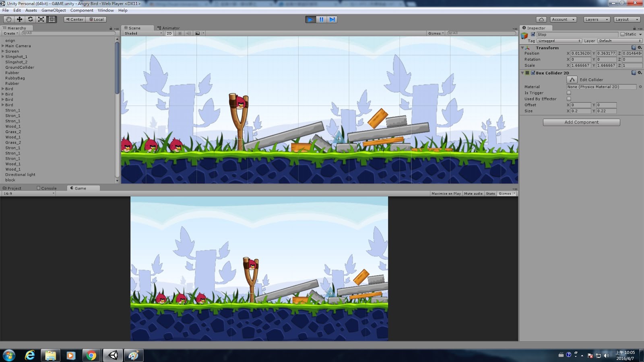Open the Tag Untagged dropdown

(559, 41)
